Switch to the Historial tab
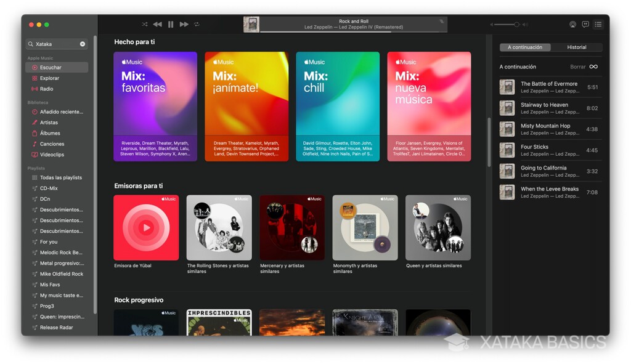 [x=577, y=47]
